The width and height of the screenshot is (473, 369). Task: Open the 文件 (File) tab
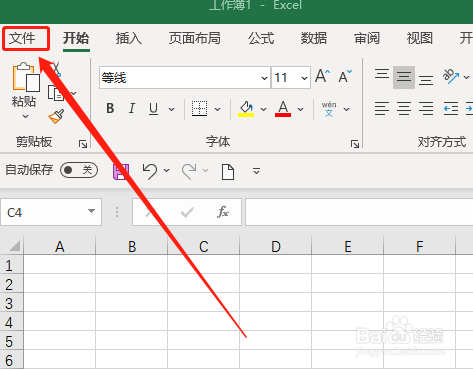click(x=22, y=38)
